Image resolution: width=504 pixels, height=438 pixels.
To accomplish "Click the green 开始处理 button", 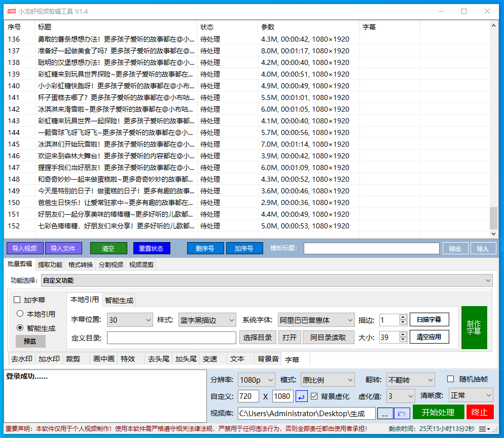I will [x=438, y=413].
